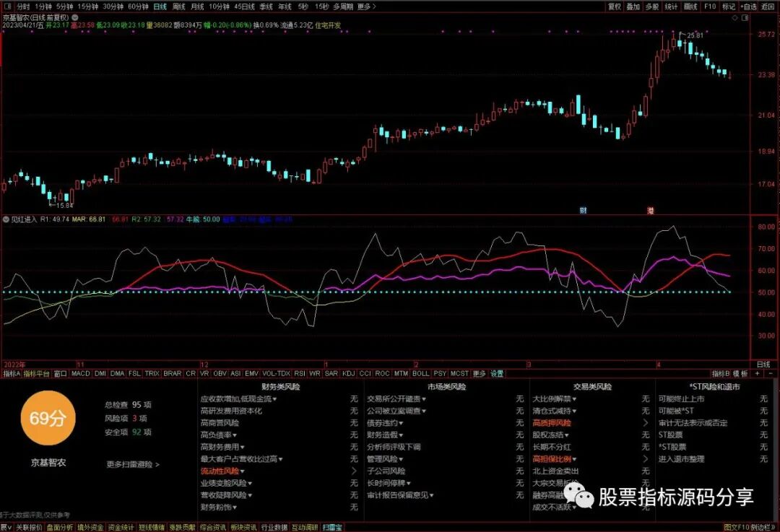Open the arrow at the end of 高担保比例 row

pyautogui.click(x=646, y=459)
